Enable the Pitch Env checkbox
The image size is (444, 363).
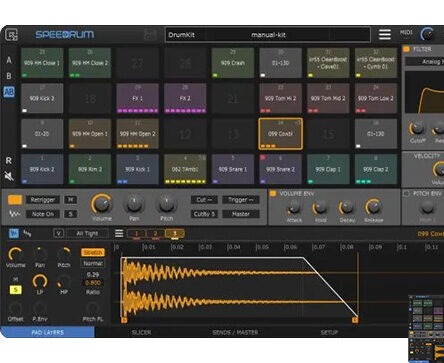coord(407,193)
